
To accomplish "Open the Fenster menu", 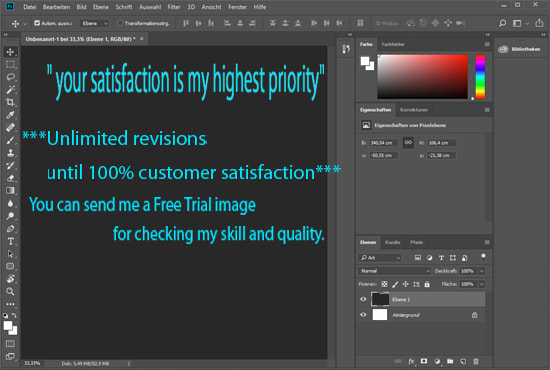I will pos(237,7).
